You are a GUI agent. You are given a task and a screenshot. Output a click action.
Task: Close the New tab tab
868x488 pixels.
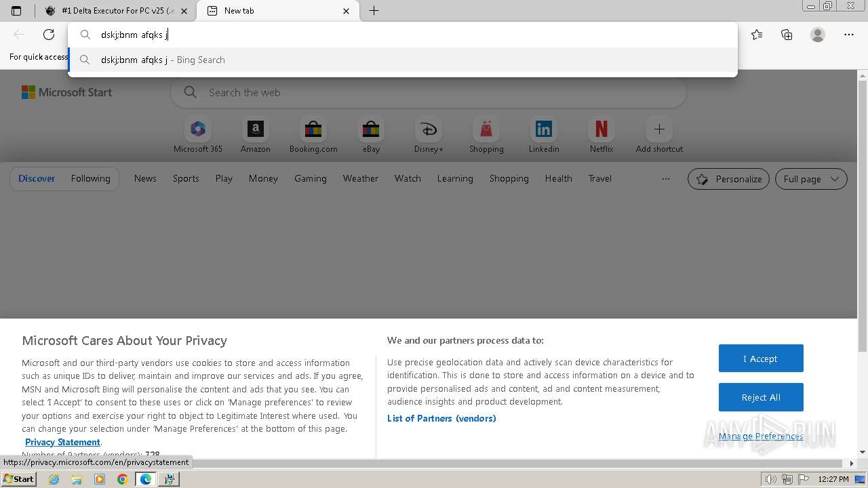(x=347, y=11)
